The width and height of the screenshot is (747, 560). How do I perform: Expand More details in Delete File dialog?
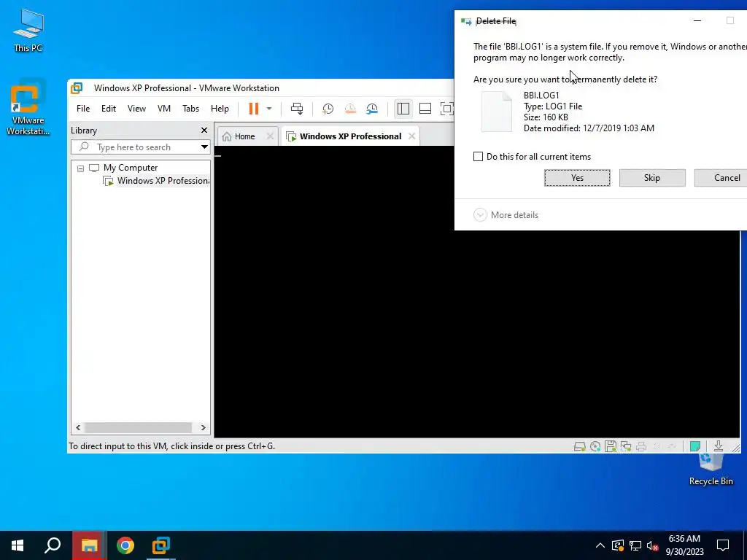[506, 215]
